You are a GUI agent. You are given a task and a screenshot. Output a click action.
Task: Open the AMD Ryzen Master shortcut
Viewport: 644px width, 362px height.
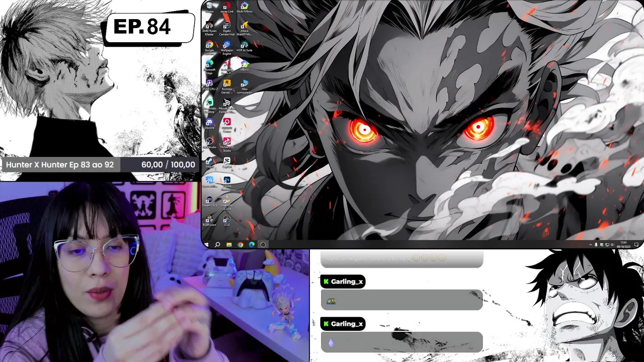209,28
